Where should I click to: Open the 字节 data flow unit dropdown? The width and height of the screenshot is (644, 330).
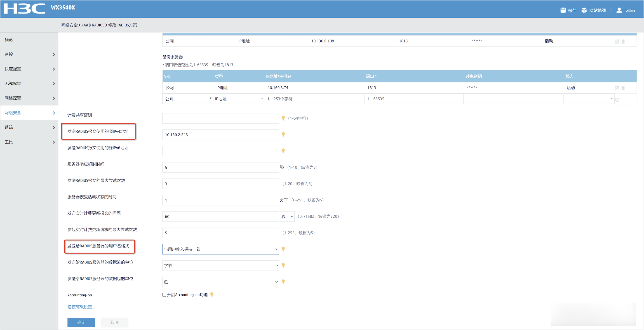(221, 266)
